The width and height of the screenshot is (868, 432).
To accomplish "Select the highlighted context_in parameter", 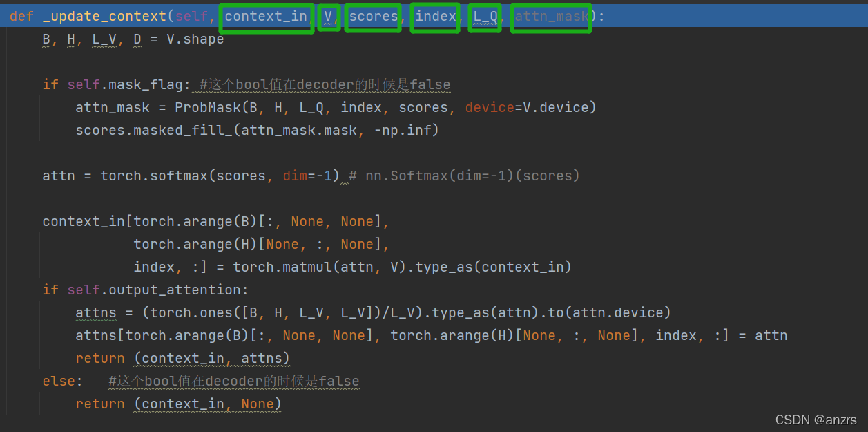I will click(266, 17).
